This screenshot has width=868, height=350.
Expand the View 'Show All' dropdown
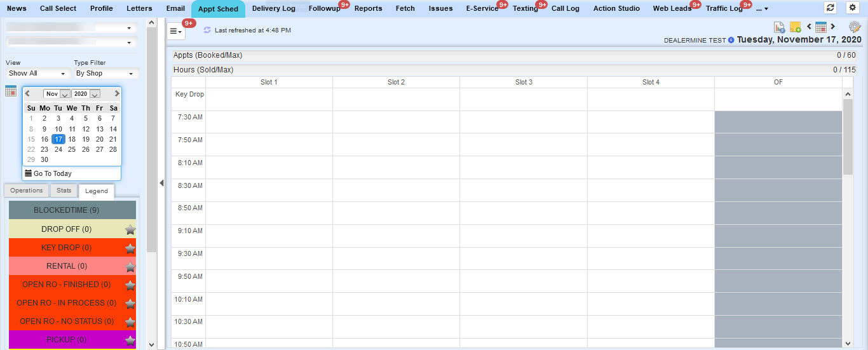tap(37, 74)
